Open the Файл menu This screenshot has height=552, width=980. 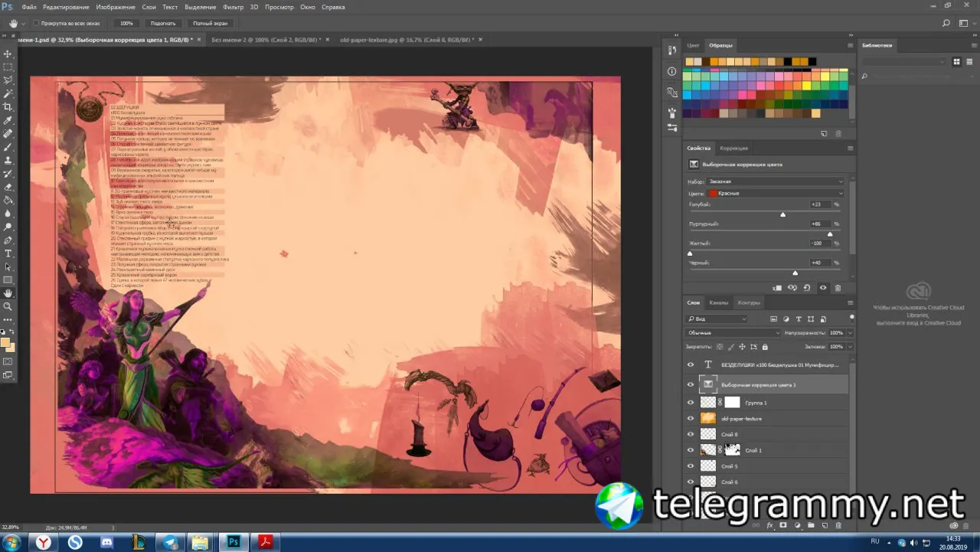click(29, 6)
